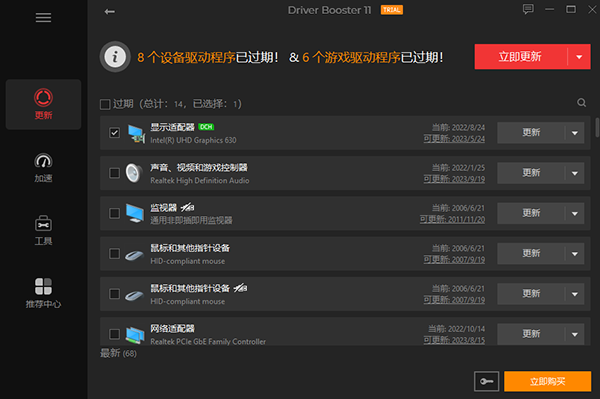Click Intel(R) UHD Graphics 630 text

(193, 140)
